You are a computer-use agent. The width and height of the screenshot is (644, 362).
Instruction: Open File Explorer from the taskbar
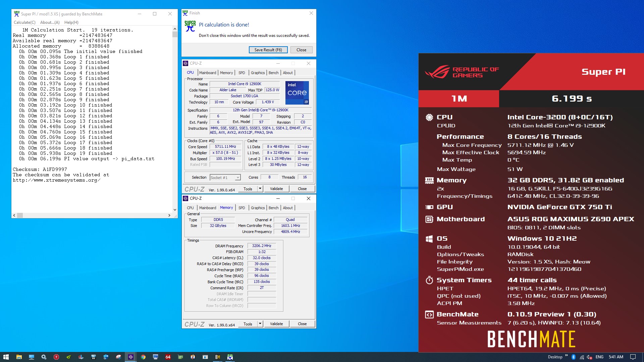pos(19,357)
